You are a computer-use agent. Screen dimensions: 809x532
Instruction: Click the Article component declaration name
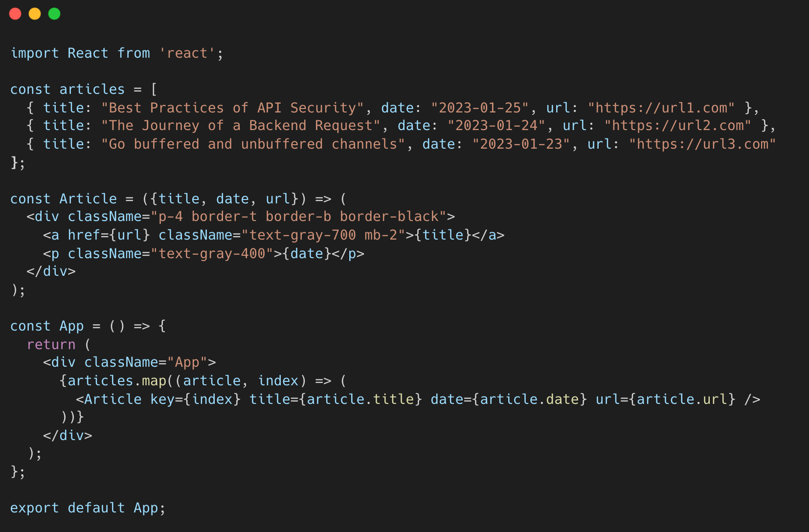coord(88,199)
